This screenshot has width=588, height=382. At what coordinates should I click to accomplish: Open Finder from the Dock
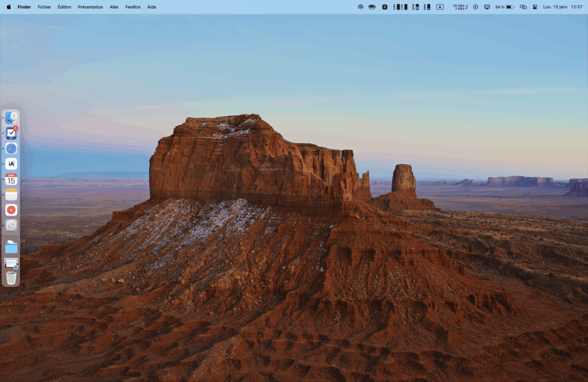pos(13,118)
